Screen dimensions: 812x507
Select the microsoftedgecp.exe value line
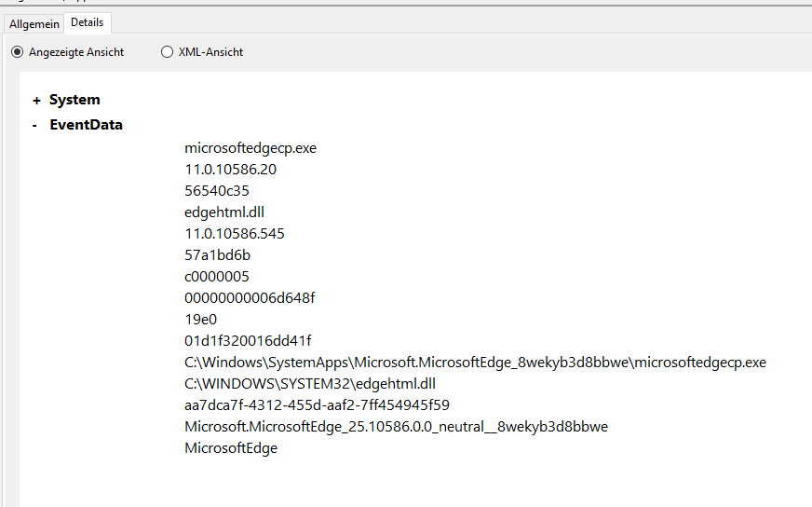[250, 148]
